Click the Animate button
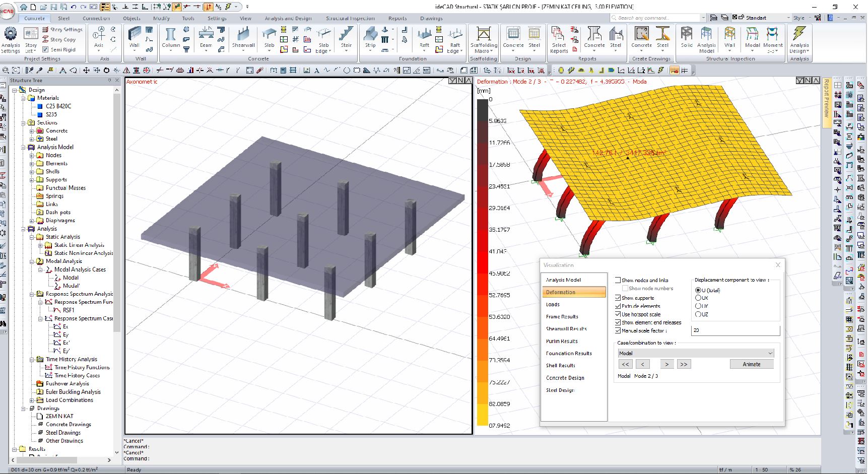 [751, 364]
